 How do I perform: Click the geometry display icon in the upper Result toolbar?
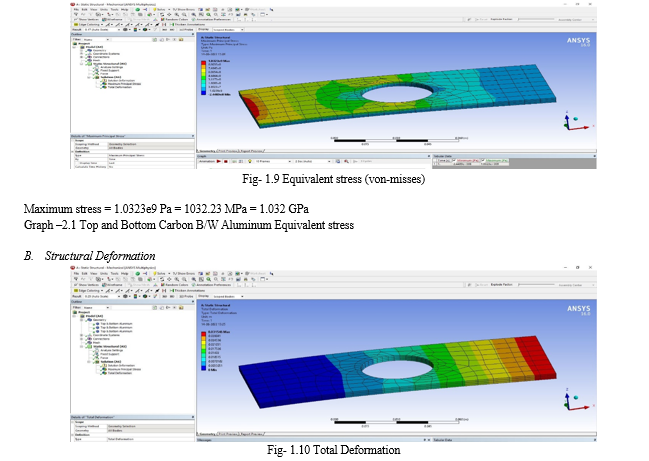(x=125, y=29)
